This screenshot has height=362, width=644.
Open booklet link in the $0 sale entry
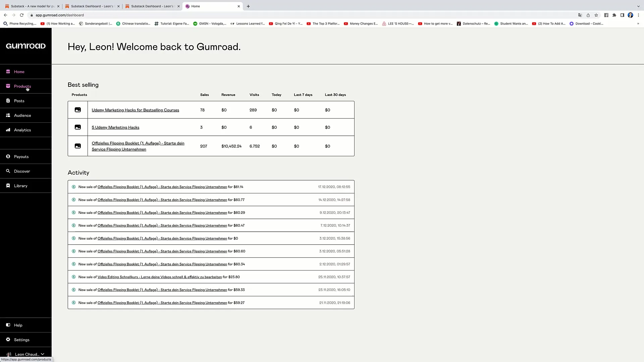pyautogui.click(x=162, y=238)
